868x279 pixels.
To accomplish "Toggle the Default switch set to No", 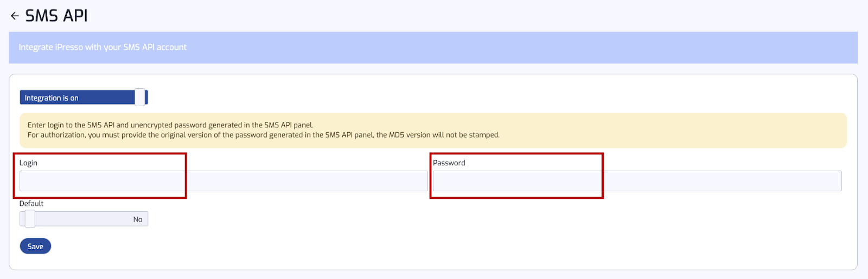I will click(84, 219).
